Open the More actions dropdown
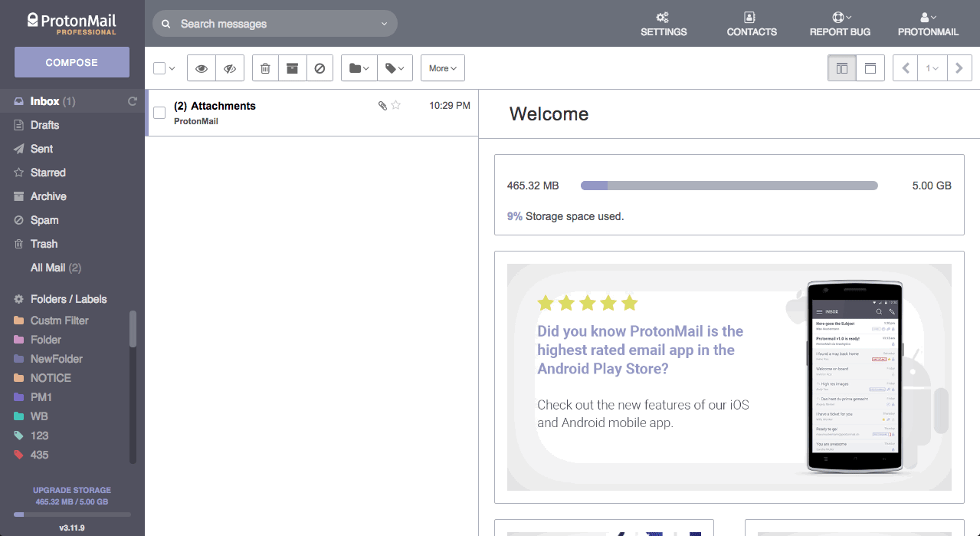 coord(443,68)
